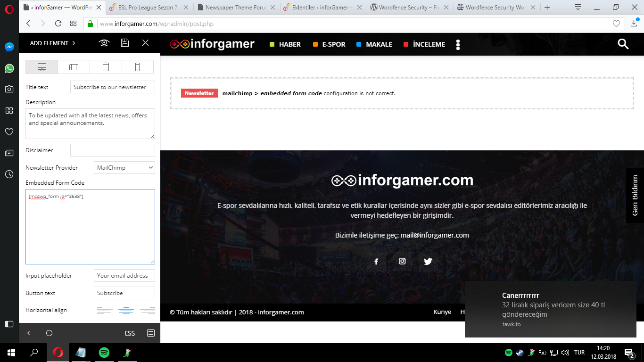Screen dimensions: 644x362
Task: Open the tab list menu in the tab bar
Action: tap(578, 8)
